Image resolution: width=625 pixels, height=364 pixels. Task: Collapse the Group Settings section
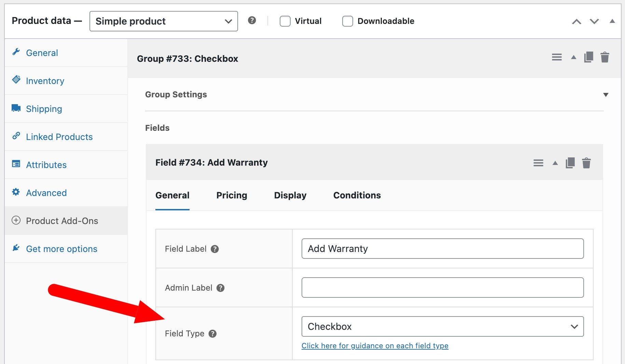[606, 95]
